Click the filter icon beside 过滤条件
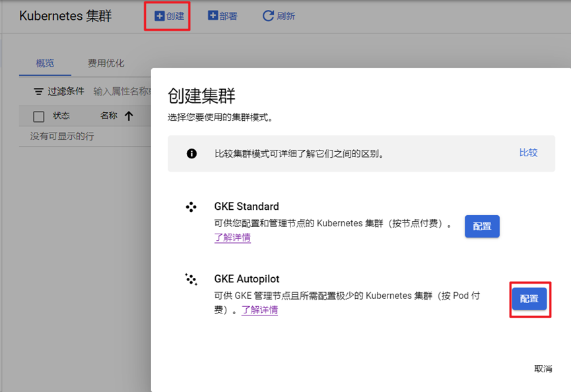The image size is (571, 392). (38, 91)
